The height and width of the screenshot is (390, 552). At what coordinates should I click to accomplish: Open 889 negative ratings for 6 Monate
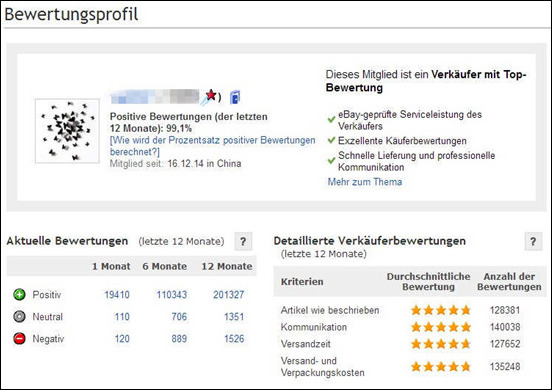click(x=179, y=339)
